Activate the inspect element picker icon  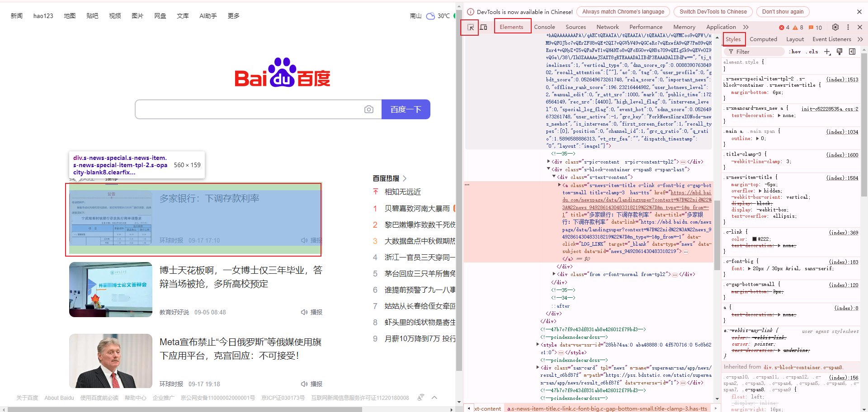[x=470, y=27]
